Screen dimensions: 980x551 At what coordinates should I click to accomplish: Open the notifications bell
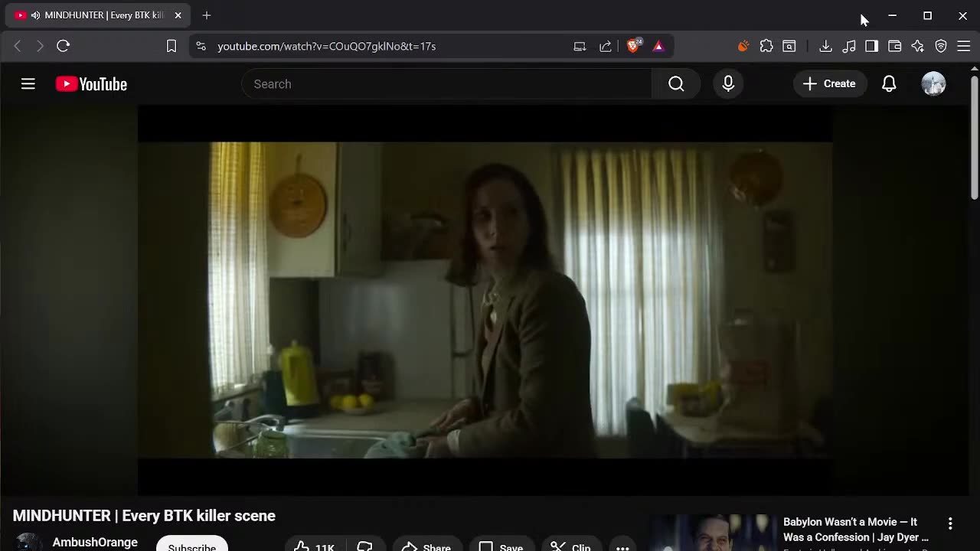click(889, 84)
